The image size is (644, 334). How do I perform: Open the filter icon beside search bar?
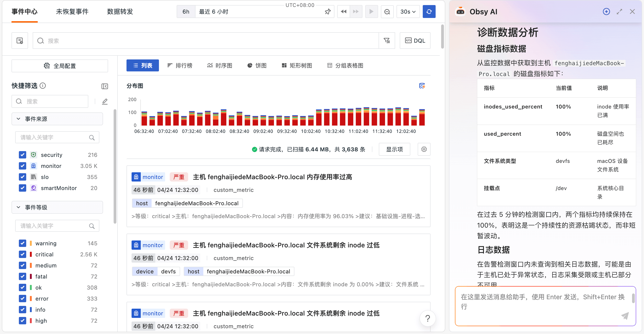pos(386,41)
